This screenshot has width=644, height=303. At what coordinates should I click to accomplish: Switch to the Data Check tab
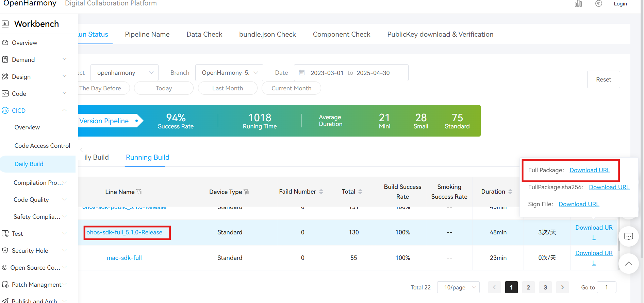(x=204, y=34)
